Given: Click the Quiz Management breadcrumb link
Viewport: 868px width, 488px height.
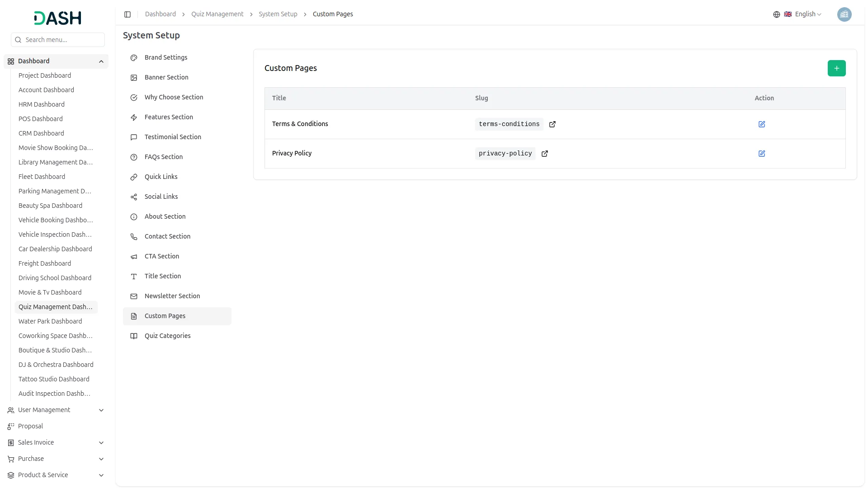Looking at the screenshot, I should (217, 14).
